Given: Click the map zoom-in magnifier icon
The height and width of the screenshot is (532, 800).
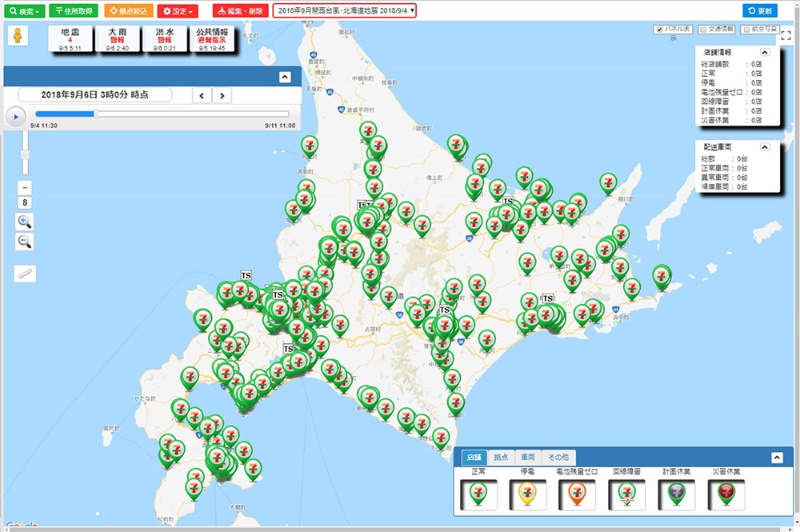Looking at the screenshot, I should tap(25, 222).
